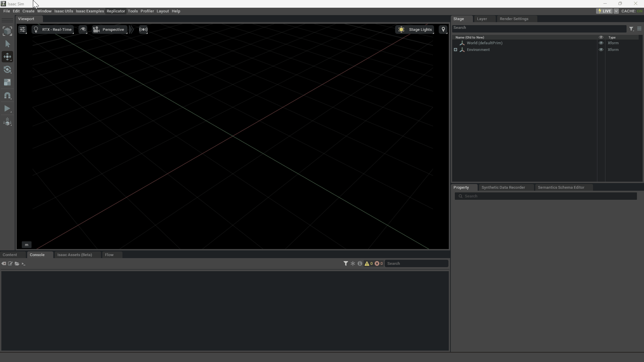
Task: Open the Layout menu
Action: (163, 11)
